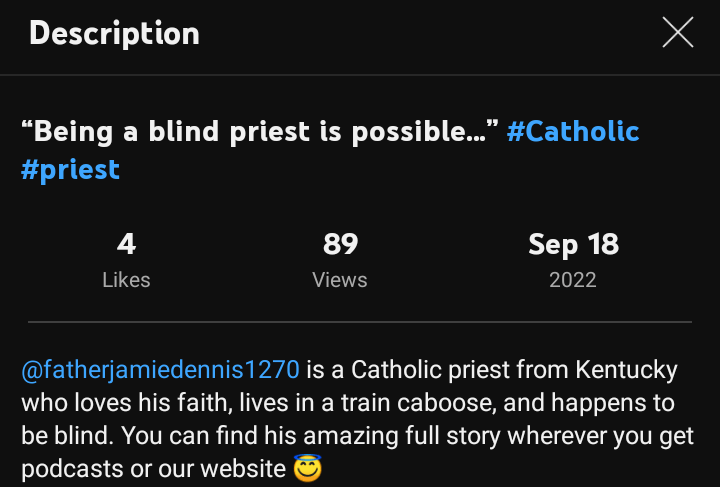720x487 pixels.
Task: Click the 2022 year label
Action: pyautogui.click(x=573, y=280)
